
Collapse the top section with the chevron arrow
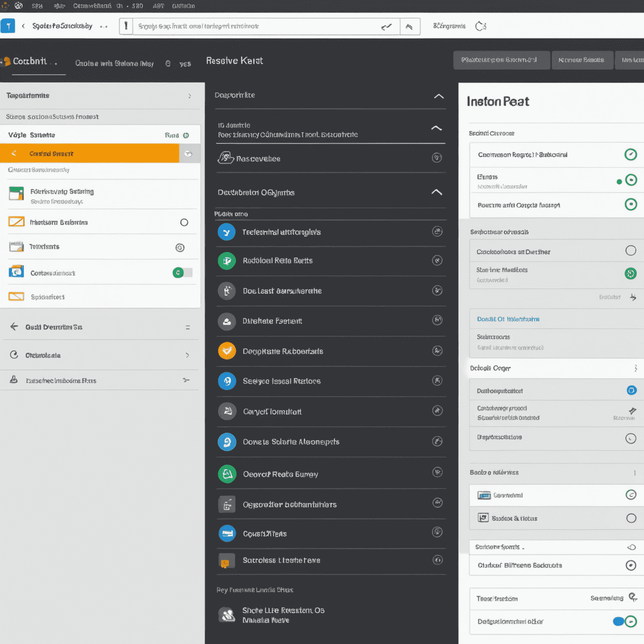(439, 96)
